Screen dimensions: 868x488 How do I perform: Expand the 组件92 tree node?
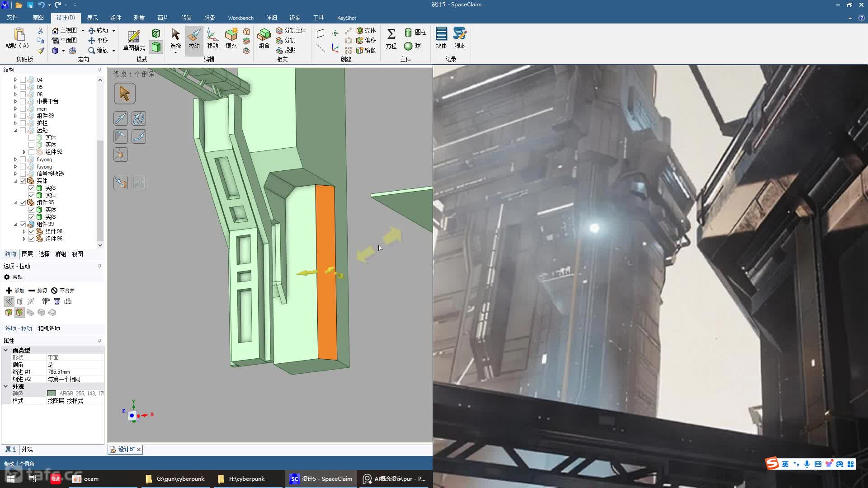pyautogui.click(x=24, y=152)
